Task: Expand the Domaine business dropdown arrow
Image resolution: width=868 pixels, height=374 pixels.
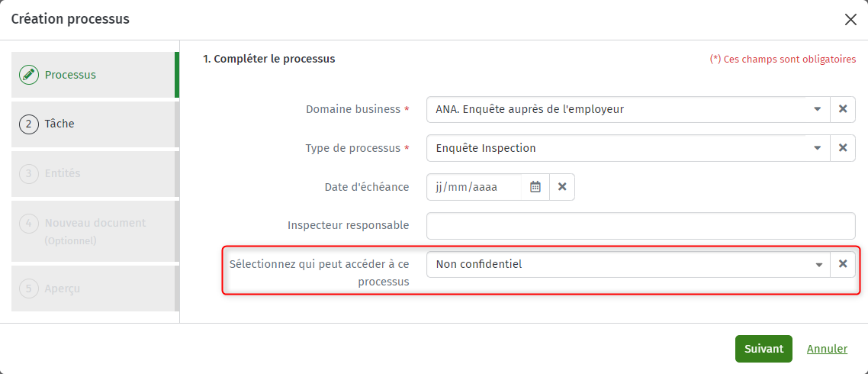Action: coord(818,109)
